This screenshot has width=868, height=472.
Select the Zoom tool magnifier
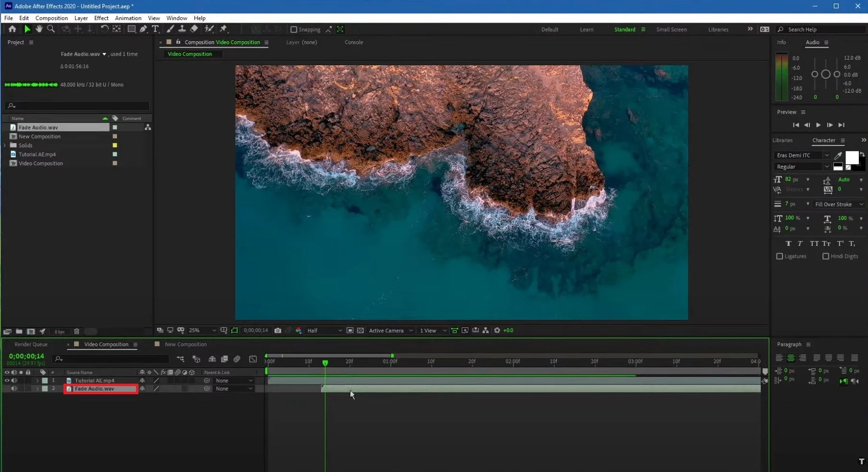point(51,29)
